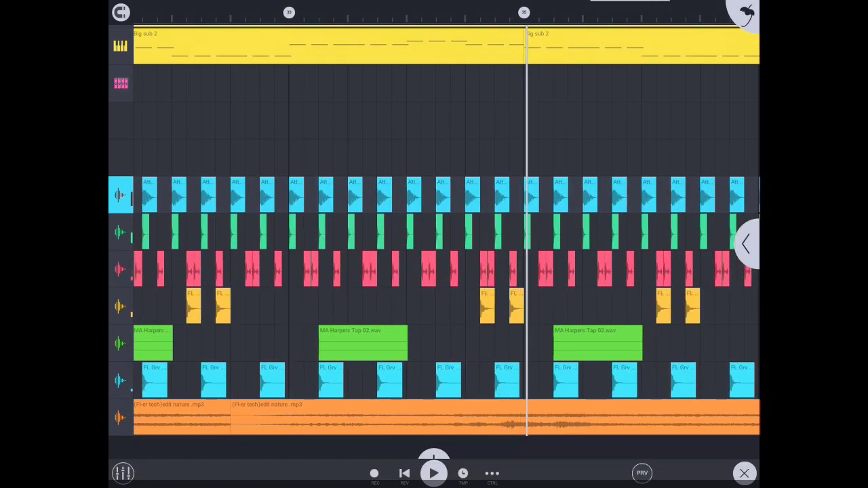The image size is (868, 488).
Task: Select the highlighted blue audio track icon
Action: coord(121,195)
